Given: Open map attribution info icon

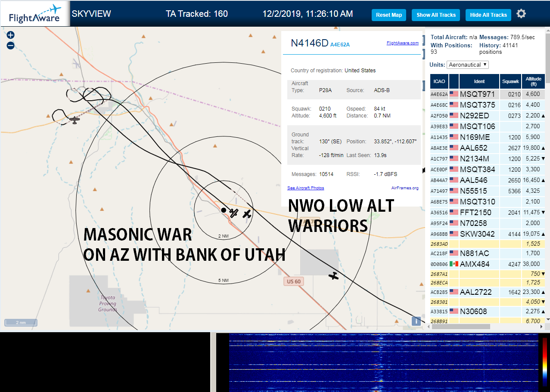Looking at the screenshot, I should pyautogui.click(x=416, y=321).
